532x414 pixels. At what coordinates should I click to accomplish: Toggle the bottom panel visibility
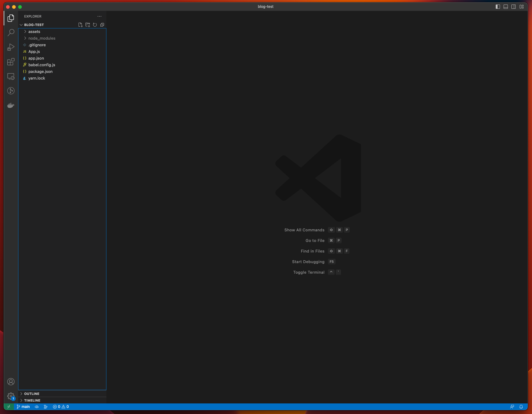pos(506,7)
